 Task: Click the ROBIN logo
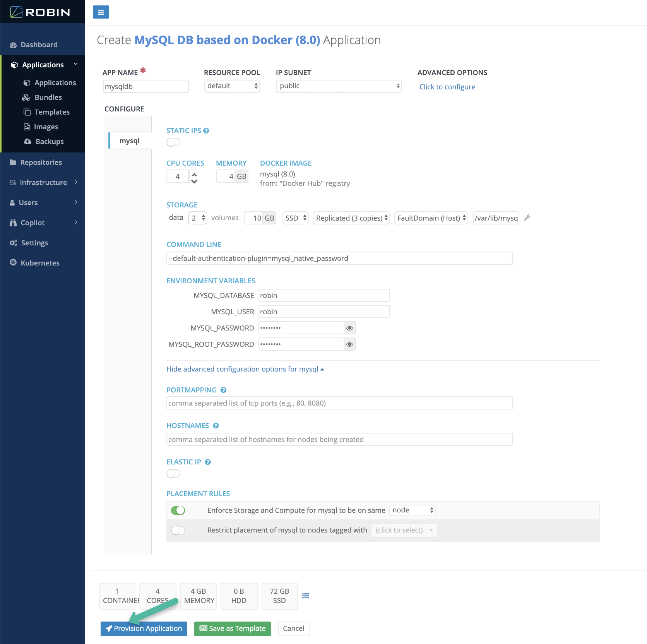coord(40,12)
